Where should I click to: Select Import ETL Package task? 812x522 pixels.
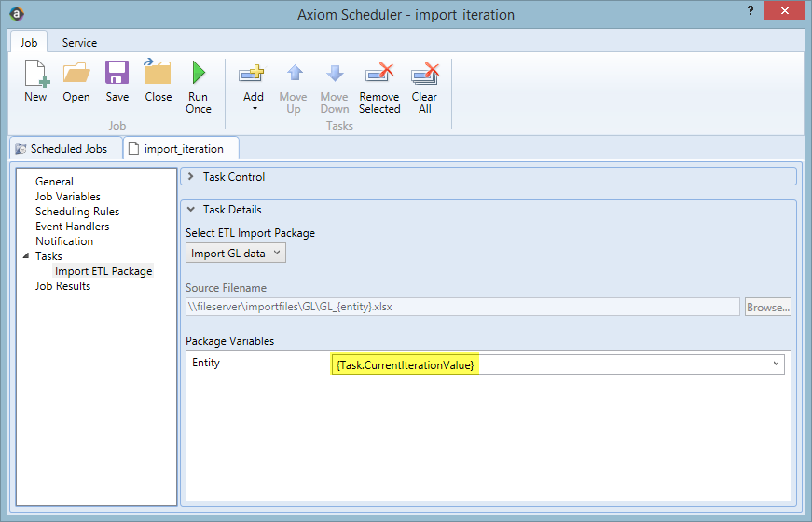103,271
